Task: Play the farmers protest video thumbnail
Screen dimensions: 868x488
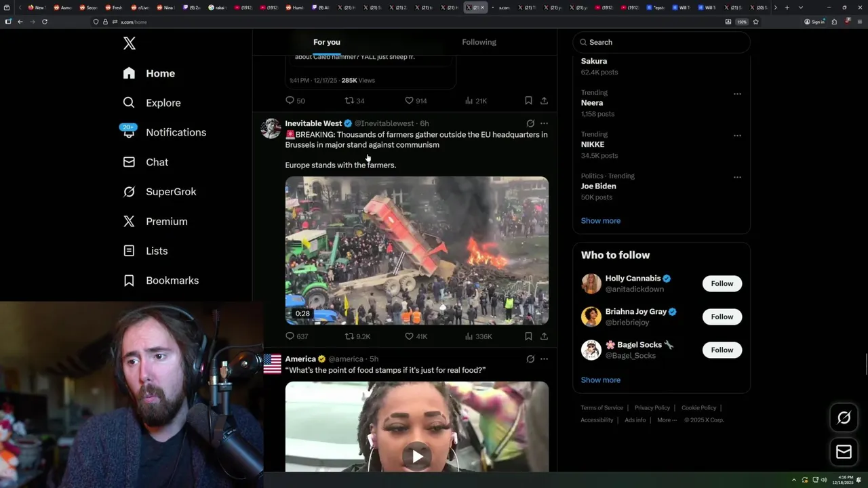Action: [416, 251]
